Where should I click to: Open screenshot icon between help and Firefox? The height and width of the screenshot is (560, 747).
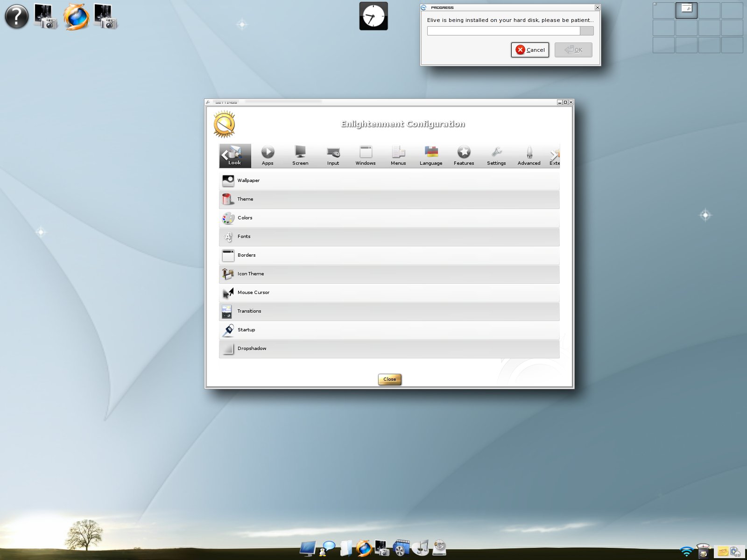(46, 17)
